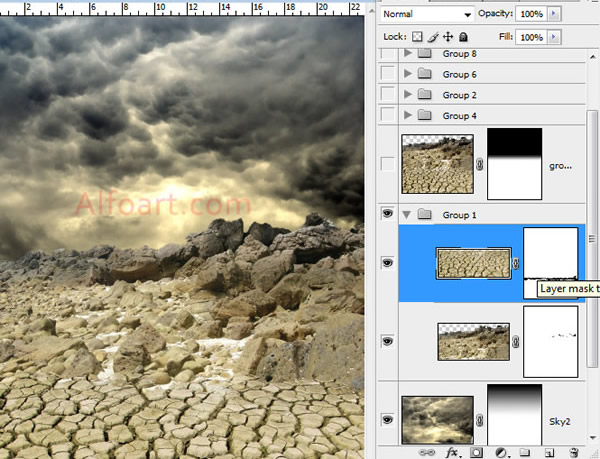The image size is (600, 459).
Task: Click the Fill percentage field
Action: (531, 37)
